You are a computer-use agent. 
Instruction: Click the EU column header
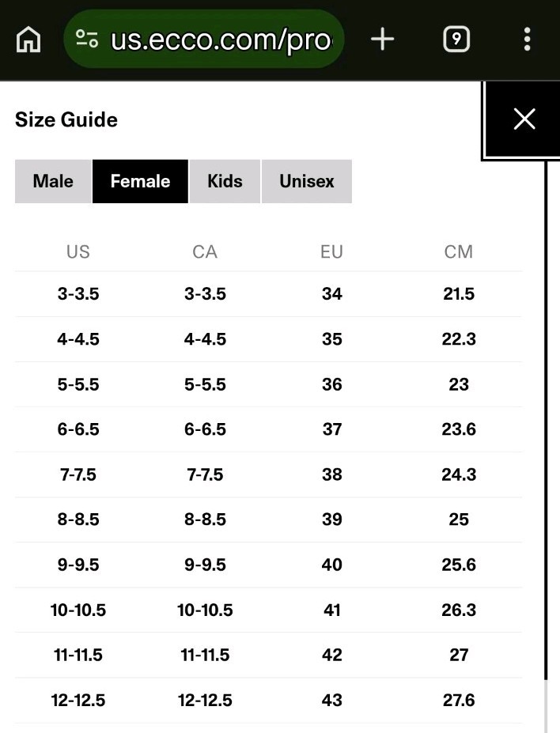(332, 252)
